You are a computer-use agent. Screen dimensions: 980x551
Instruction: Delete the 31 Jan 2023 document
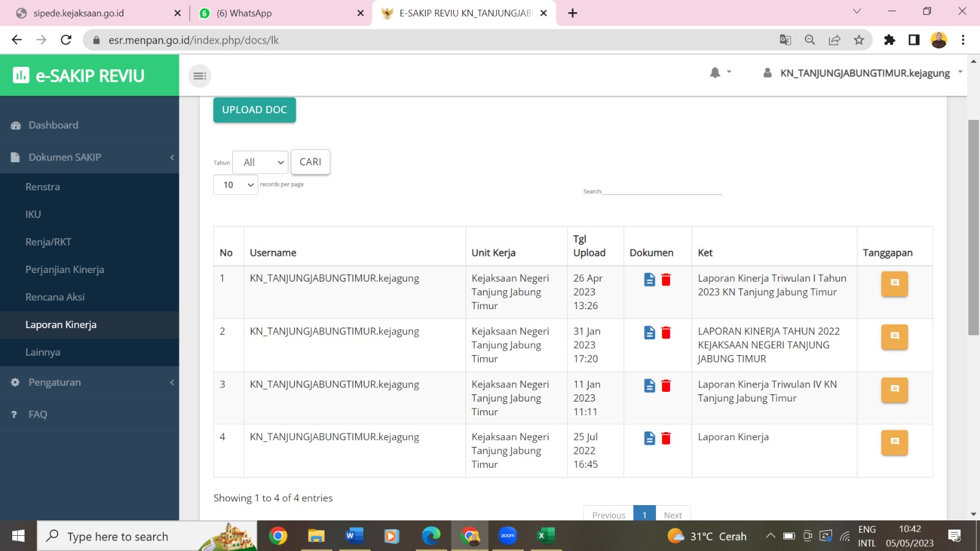666,332
